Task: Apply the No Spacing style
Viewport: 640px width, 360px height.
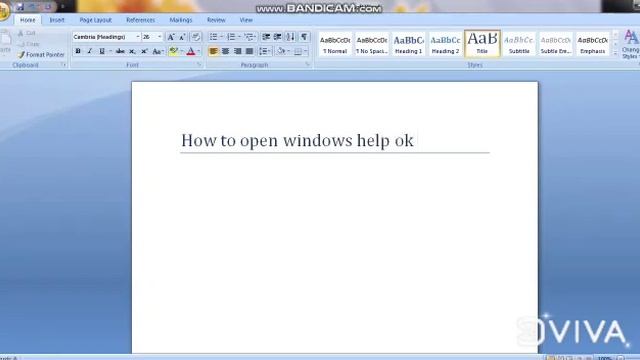Action: tap(372, 44)
